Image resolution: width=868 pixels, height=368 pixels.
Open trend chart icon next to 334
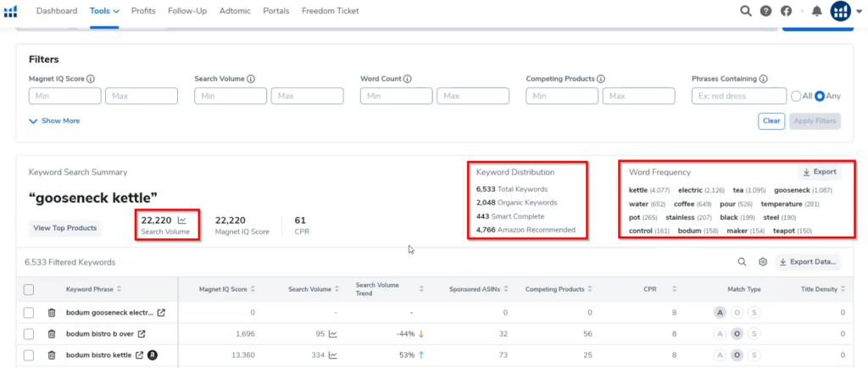(x=332, y=355)
